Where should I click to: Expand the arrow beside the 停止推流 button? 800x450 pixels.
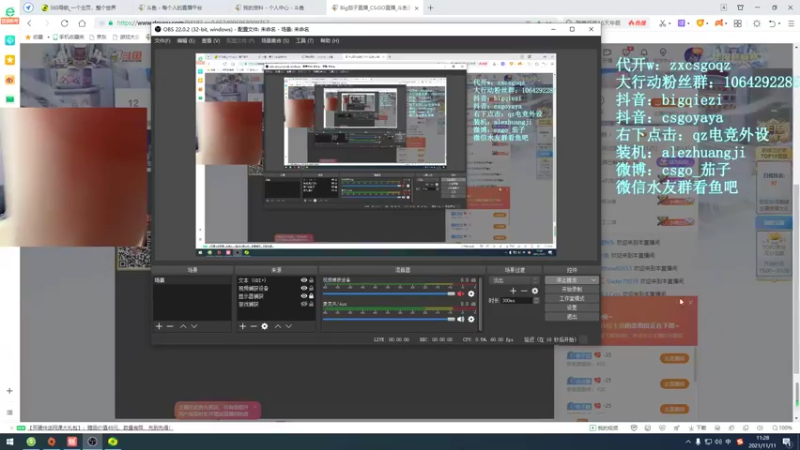pos(593,280)
